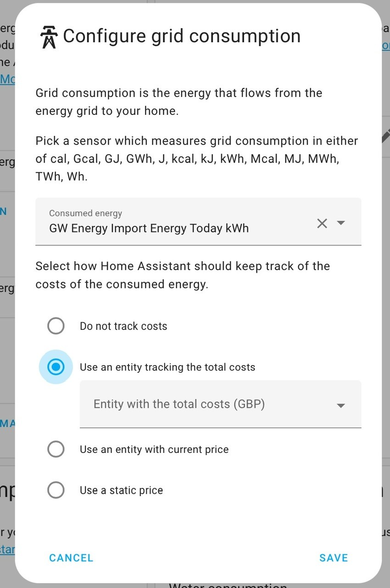Screen dimensions: 390x588
Task: Expand the total costs entity dropdown arrow
Action: coord(340,406)
